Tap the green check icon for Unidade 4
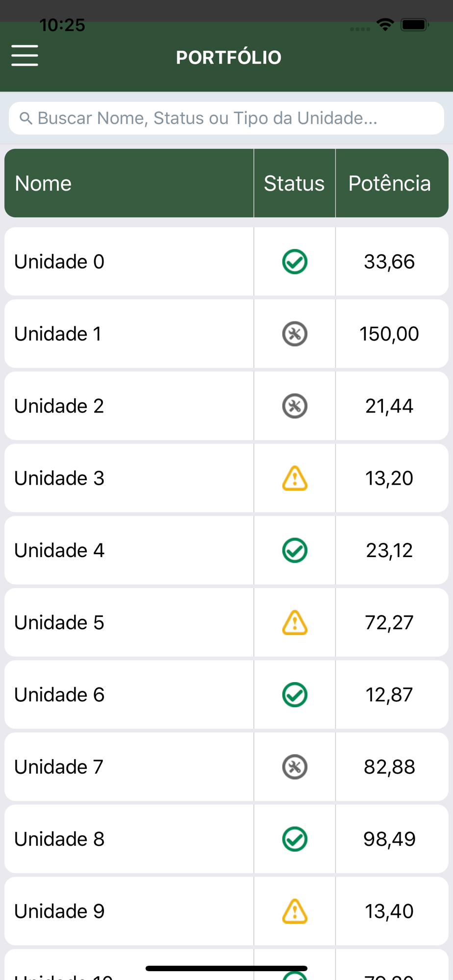 [295, 550]
